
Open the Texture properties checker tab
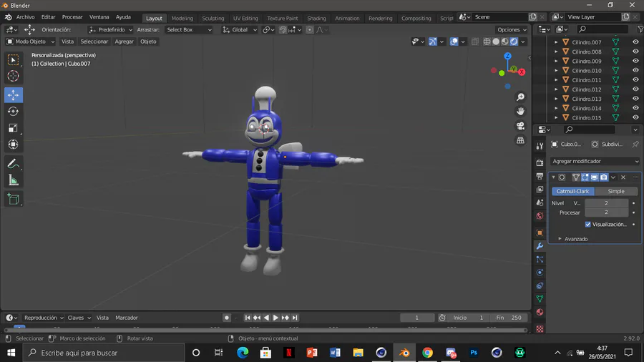[x=540, y=329]
